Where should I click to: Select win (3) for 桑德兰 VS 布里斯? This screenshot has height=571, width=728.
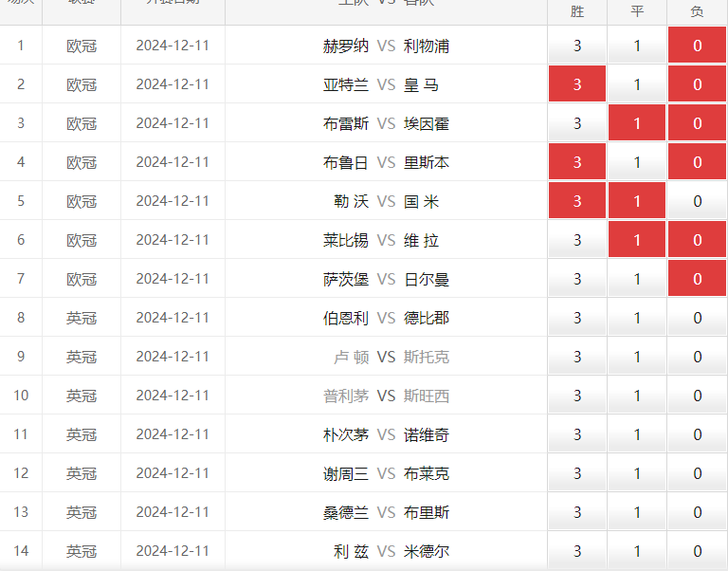pos(577,512)
